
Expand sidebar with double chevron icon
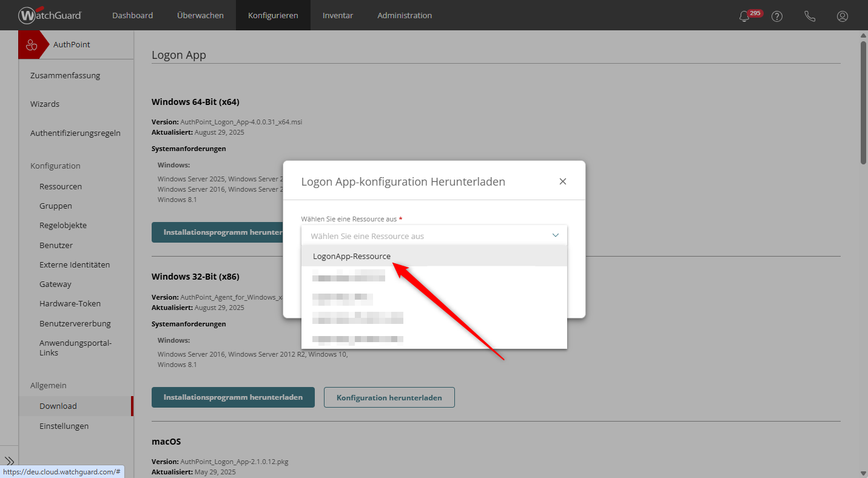(9, 461)
